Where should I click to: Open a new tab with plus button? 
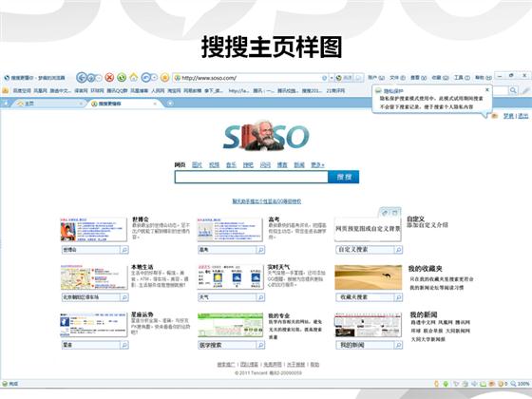click(x=170, y=104)
